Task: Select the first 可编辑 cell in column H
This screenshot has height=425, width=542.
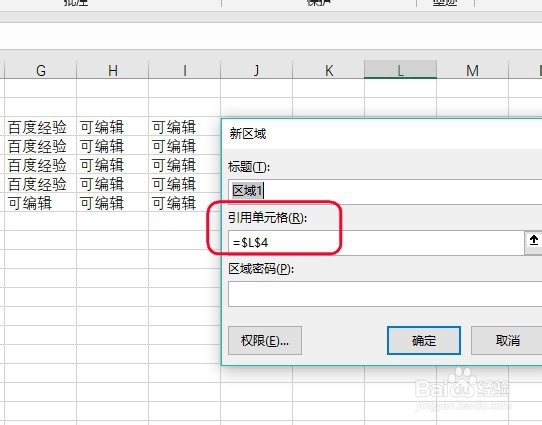Action: coord(112,126)
